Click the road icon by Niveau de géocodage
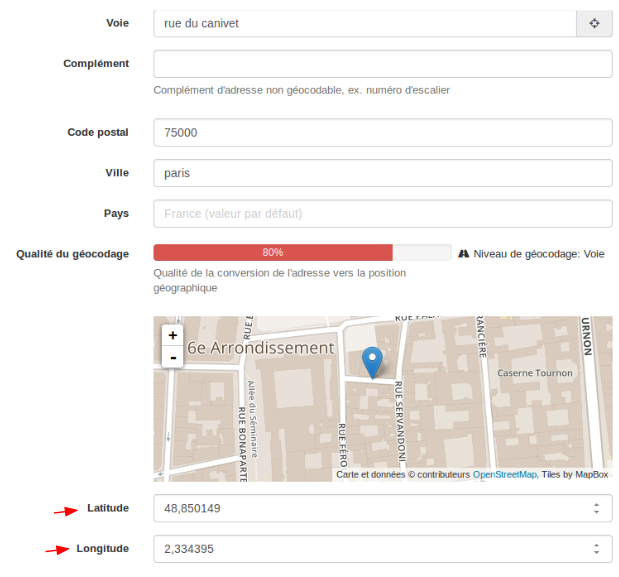The height and width of the screenshot is (577, 619). [x=464, y=254]
